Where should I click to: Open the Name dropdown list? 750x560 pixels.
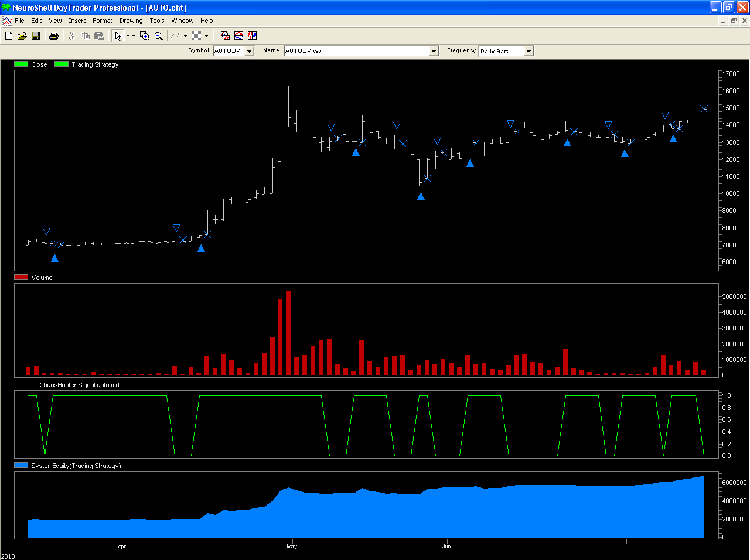[434, 52]
